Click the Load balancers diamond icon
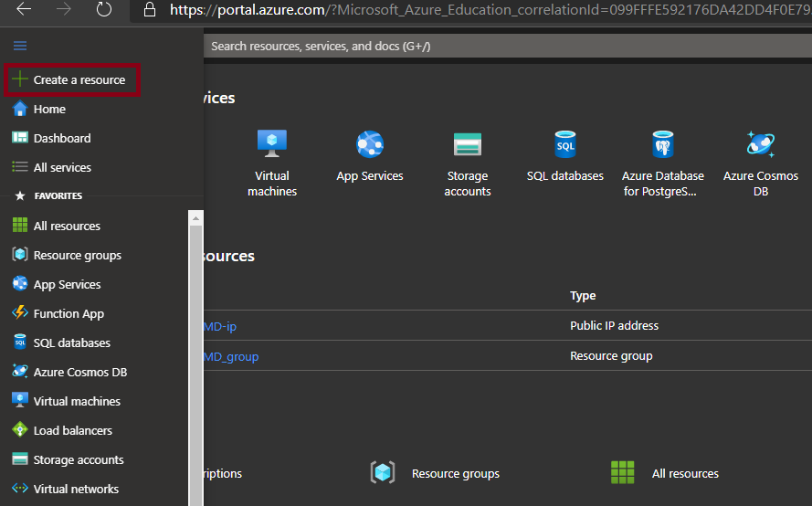This screenshot has width=812, height=506. pyautogui.click(x=20, y=430)
